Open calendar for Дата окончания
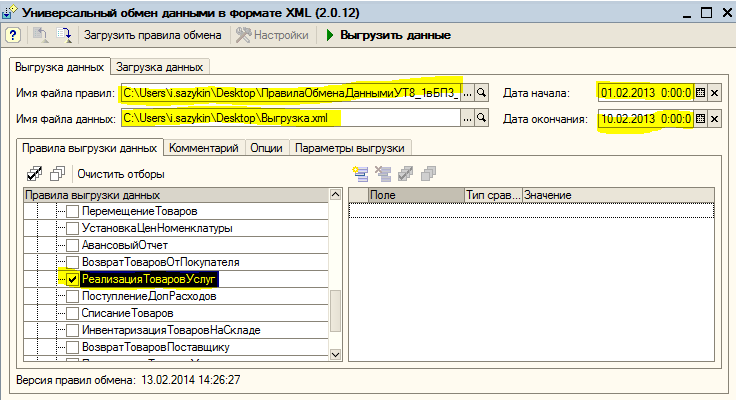The width and height of the screenshot is (736, 400). pyautogui.click(x=700, y=119)
